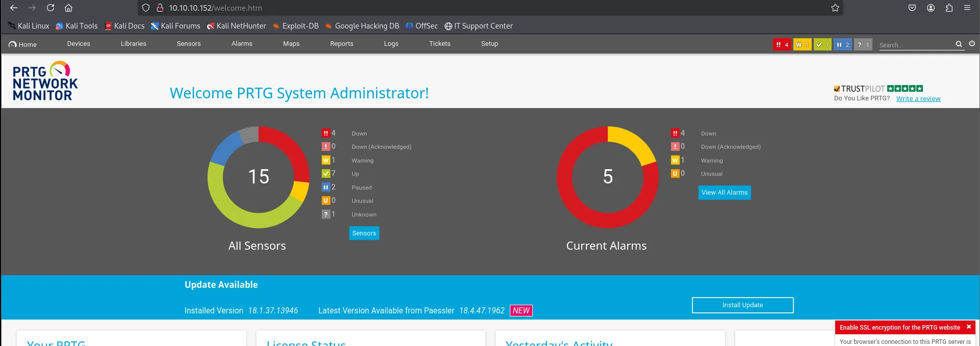The height and width of the screenshot is (346, 980).
Task: Open the blue Paused counter in the header
Action: [x=843, y=44]
